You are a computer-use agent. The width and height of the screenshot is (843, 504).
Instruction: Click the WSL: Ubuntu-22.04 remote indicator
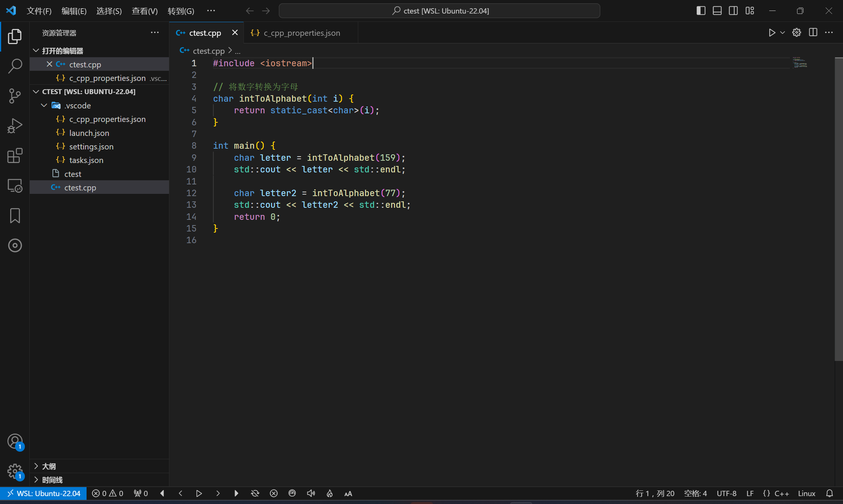click(x=43, y=493)
